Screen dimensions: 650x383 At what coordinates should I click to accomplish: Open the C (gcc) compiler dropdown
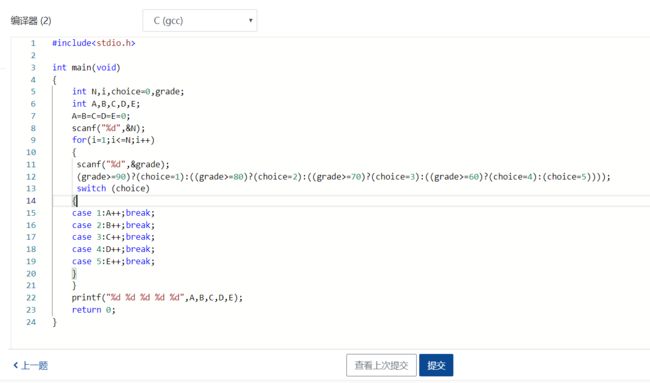199,21
